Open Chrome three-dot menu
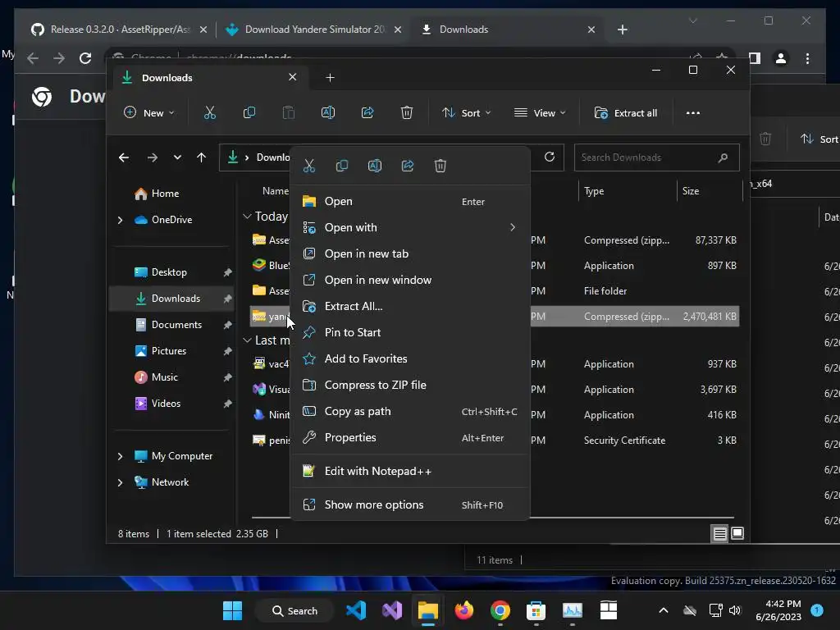The width and height of the screenshot is (840, 630). point(808,58)
